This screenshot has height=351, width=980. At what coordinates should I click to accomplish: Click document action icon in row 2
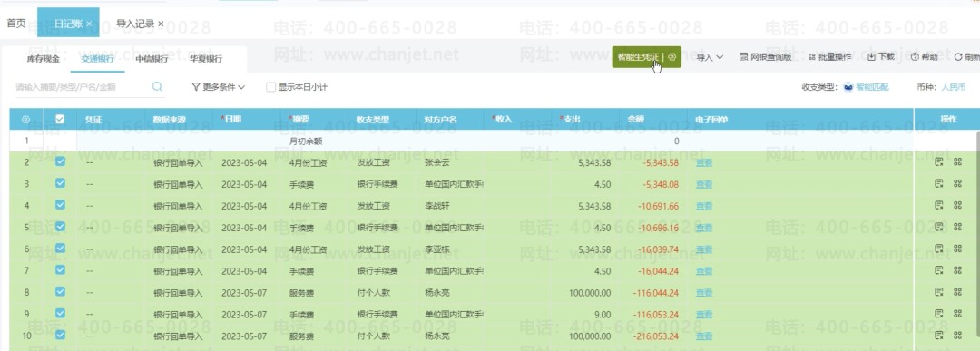[x=938, y=162]
